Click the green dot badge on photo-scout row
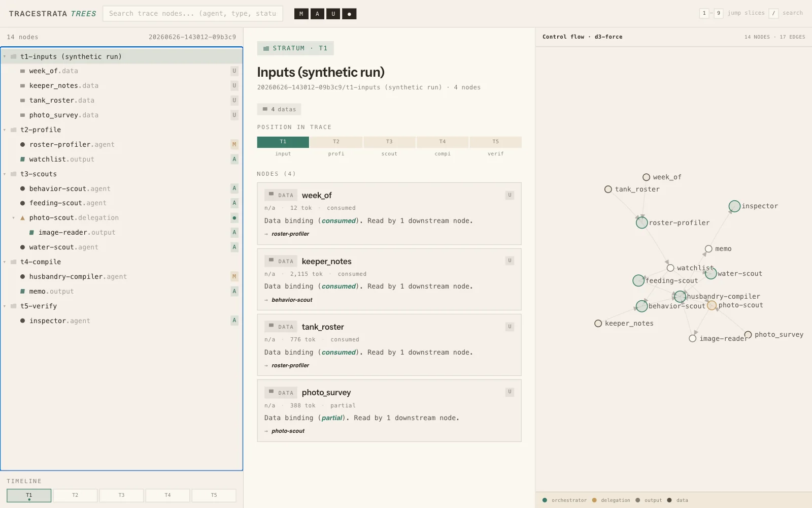 (x=234, y=217)
